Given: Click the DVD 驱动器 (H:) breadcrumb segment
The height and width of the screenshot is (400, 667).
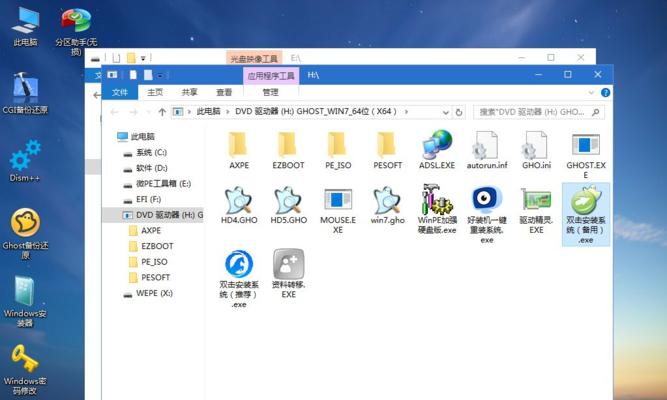Looking at the screenshot, I should click(x=316, y=111).
